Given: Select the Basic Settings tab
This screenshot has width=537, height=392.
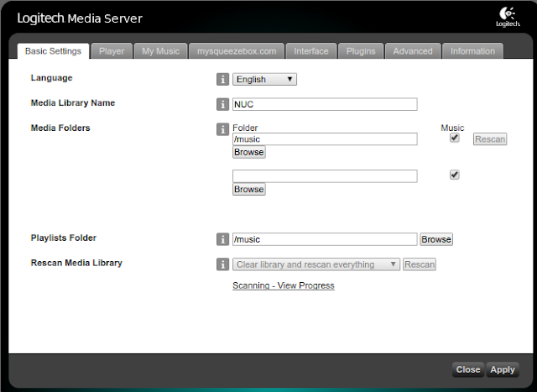Looking at the screenshot, I should [x=53, y=51].
